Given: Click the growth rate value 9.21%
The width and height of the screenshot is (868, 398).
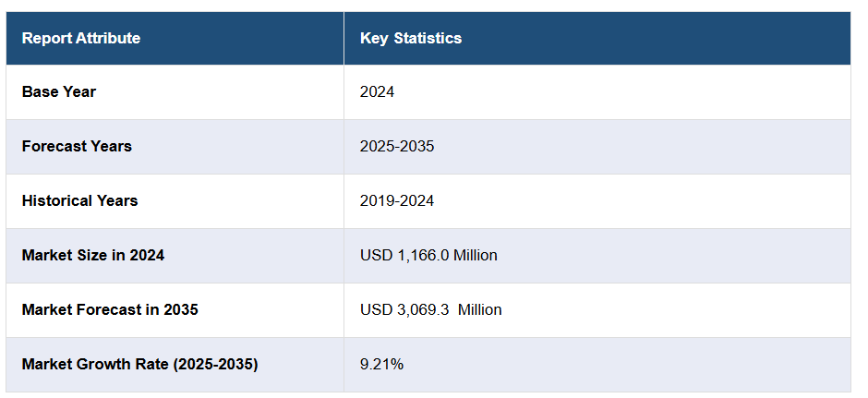Looking at the screenshot, I should [x=381, y=364].
